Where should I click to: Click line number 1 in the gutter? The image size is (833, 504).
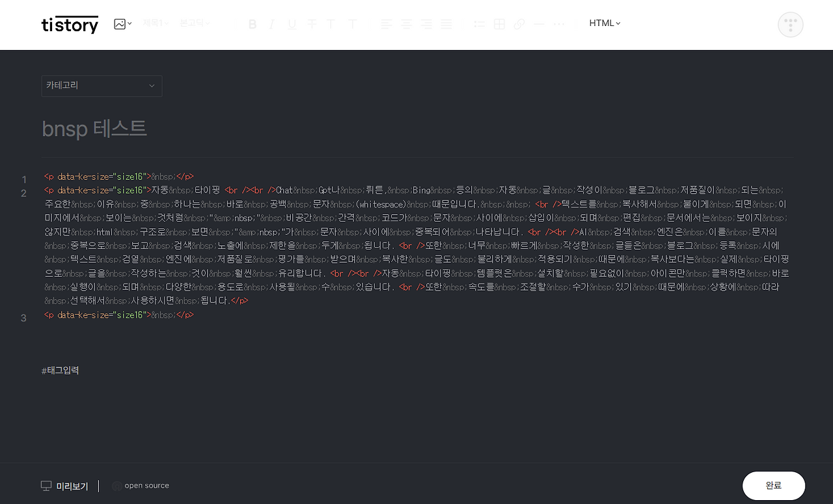[x=24, y=179]
